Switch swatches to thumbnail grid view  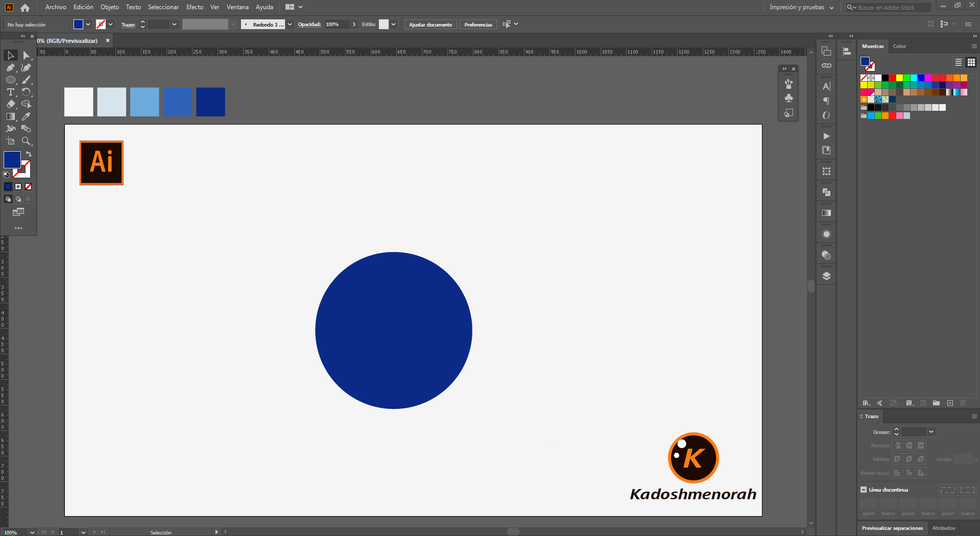tap(971, 62)
